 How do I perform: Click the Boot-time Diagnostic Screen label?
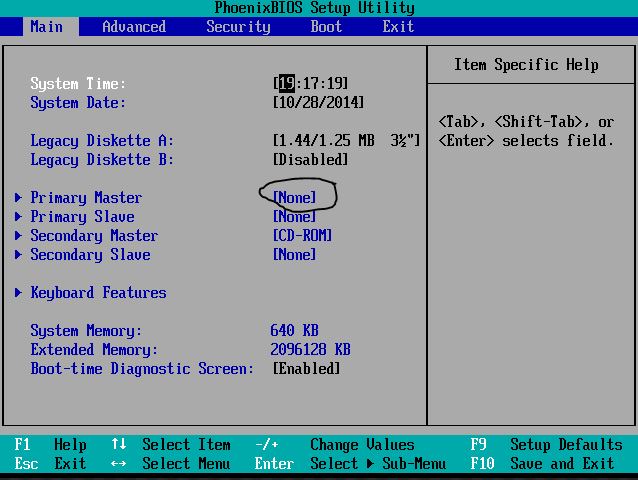click(142, 369)
